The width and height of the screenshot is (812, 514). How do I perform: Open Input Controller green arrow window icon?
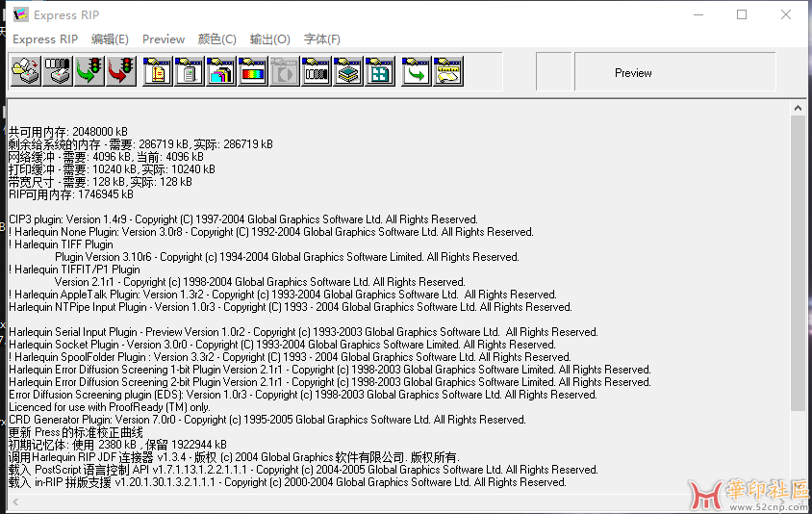coord(416,71)
